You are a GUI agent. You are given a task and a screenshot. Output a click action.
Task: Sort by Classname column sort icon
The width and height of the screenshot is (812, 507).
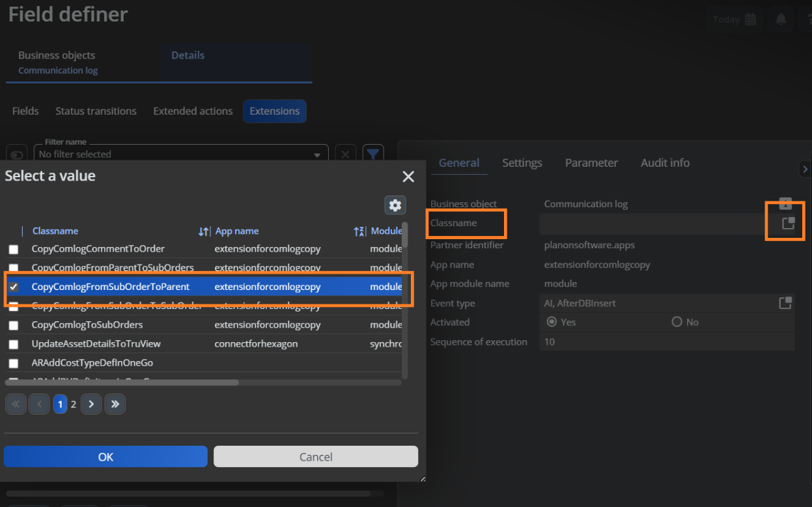204,231
